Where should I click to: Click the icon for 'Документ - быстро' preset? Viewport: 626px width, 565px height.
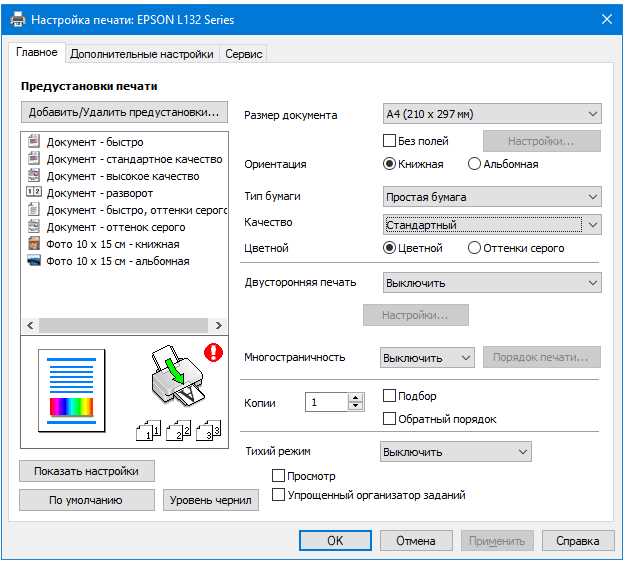click(34, 141)
